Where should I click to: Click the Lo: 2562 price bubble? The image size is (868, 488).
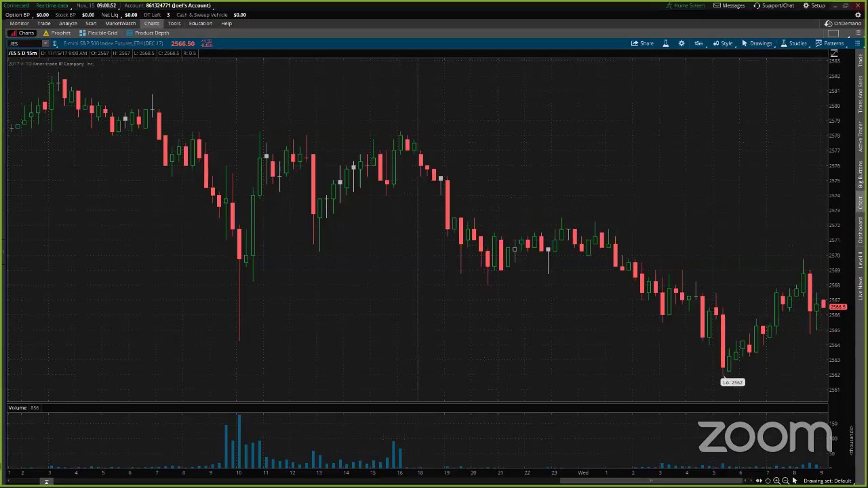pyautogui.click(x=732, y=382)
